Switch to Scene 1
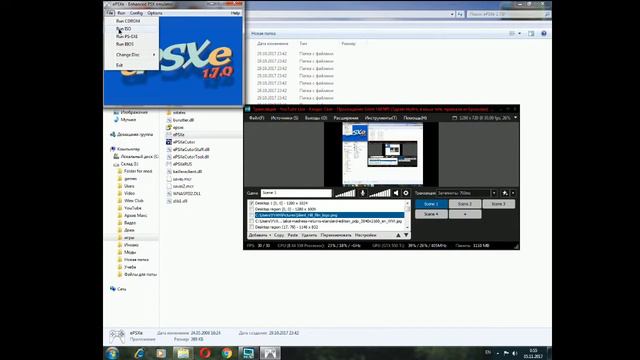Viewport: 640px width, 360px height. pyautogui.click(x=431, y=204)
